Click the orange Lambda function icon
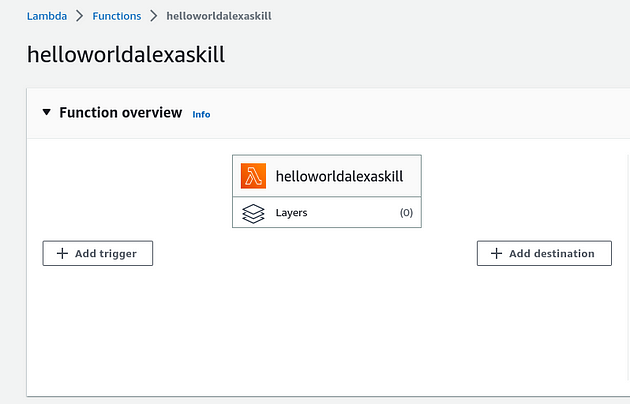The width and height of the screenshot is (630, 404). (x=253, y=176)
